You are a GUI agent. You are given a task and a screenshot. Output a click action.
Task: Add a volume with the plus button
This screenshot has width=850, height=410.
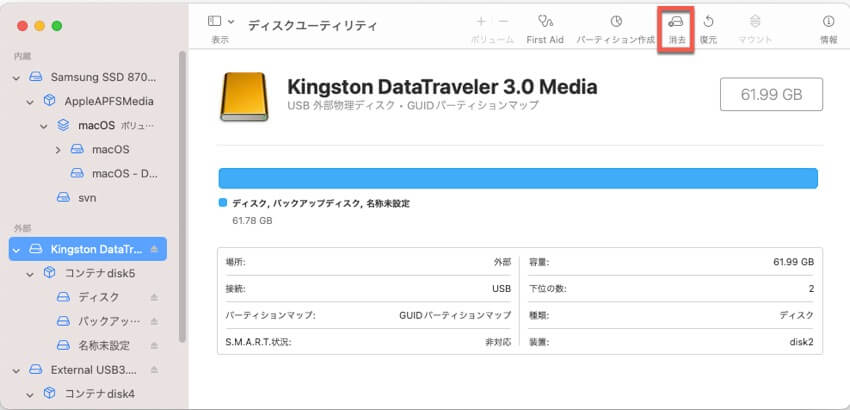coord(481,22)
